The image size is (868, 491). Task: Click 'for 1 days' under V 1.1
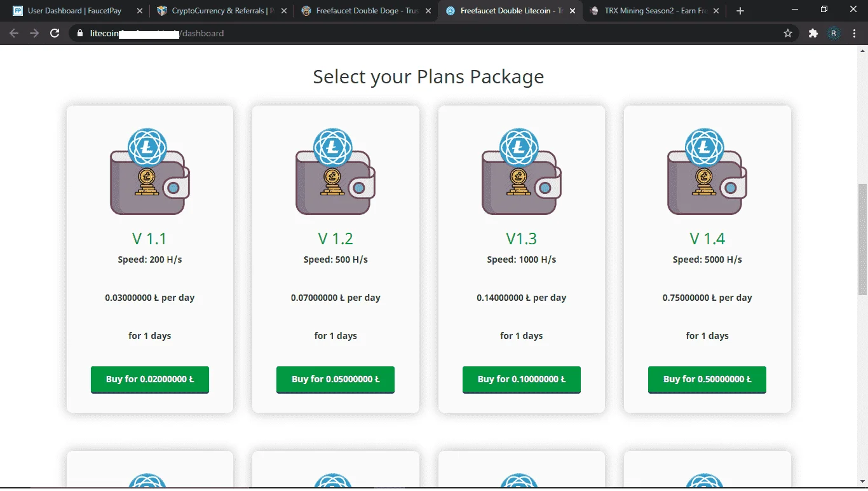(150, 336)
